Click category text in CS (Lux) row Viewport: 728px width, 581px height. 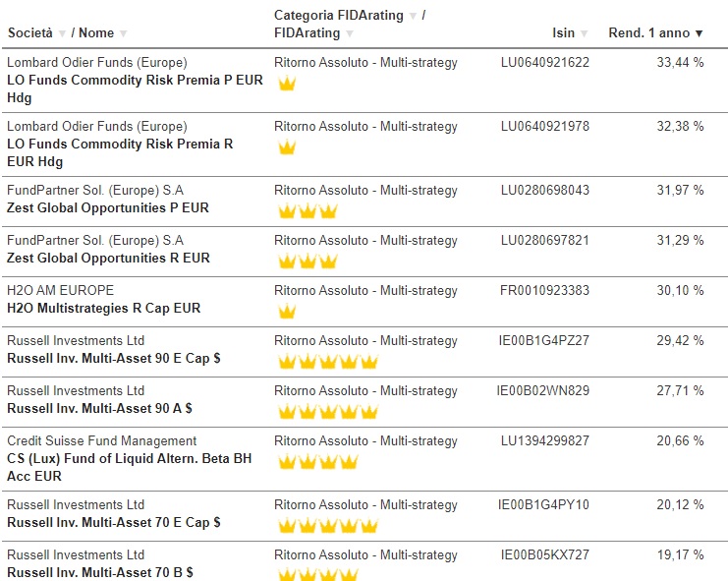pos(365,441)
